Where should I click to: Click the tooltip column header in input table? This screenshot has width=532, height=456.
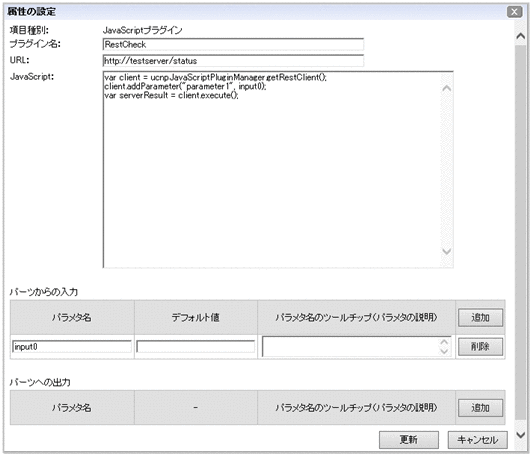pyautogui.click(x=356, y=318)
